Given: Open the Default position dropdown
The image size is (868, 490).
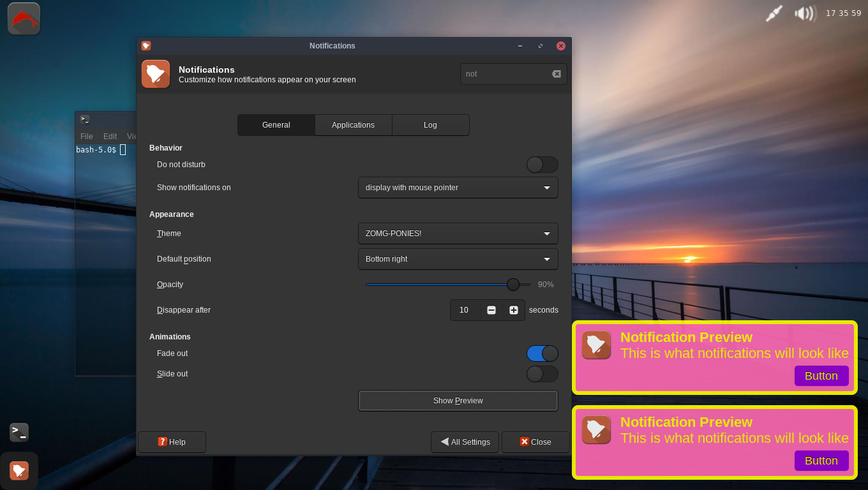Looking at the screenshot, I should pos(458,259).
